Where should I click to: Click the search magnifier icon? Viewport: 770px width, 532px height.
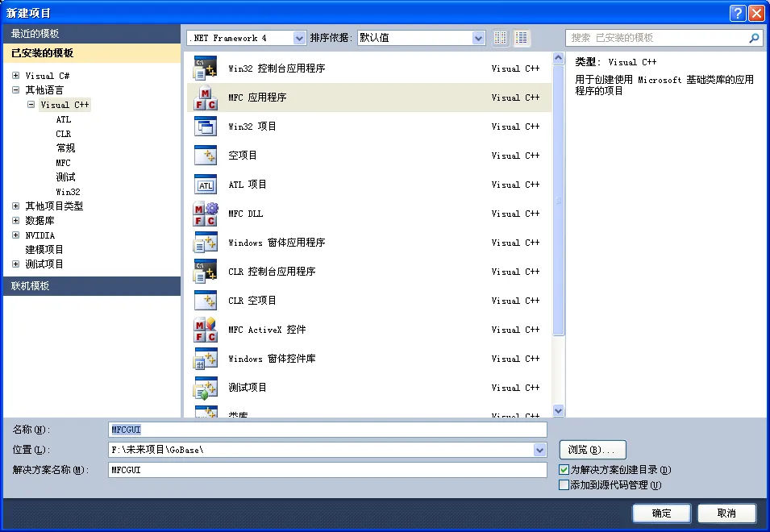[754, 38]
